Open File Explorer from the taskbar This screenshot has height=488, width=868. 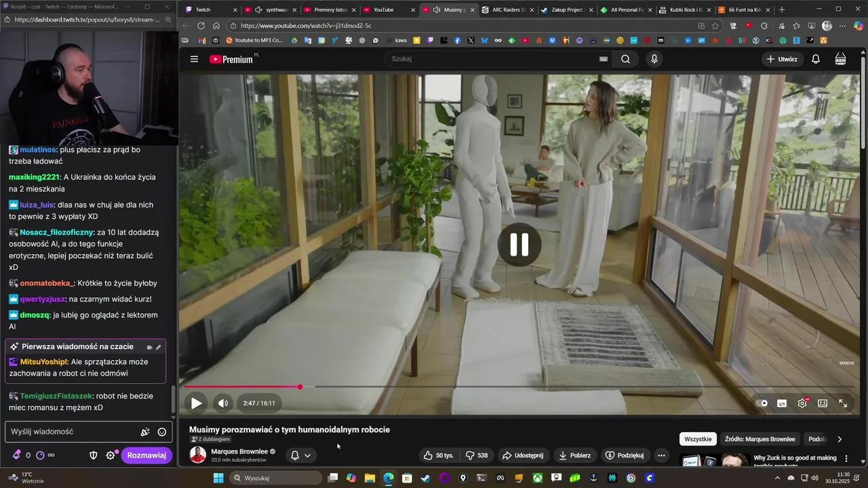point(370,478)
